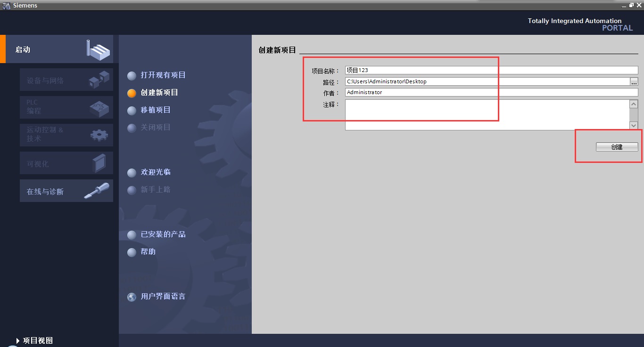This screenshot has height=347, width=644.
Task: Switch to 项目视图
Action: tap(34, 340)
